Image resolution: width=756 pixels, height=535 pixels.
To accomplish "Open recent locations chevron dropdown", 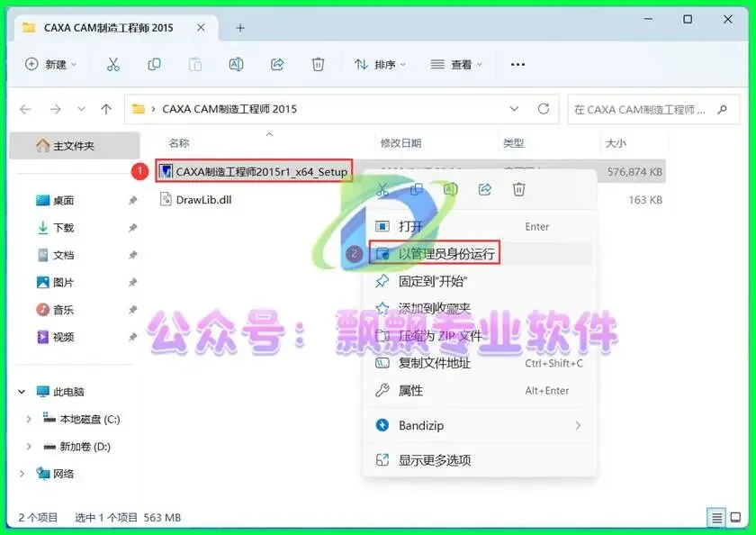I will 82,109.
